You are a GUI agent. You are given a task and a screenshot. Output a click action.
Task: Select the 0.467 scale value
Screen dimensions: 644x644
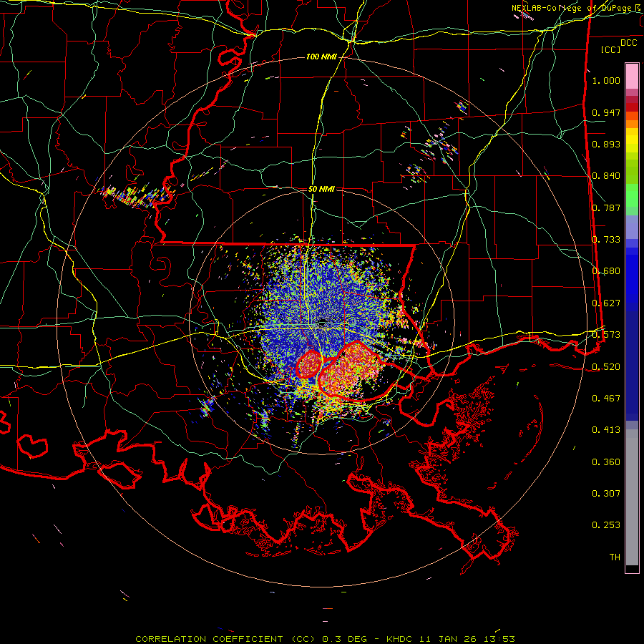pyautogui.click(x=606, y=399)
